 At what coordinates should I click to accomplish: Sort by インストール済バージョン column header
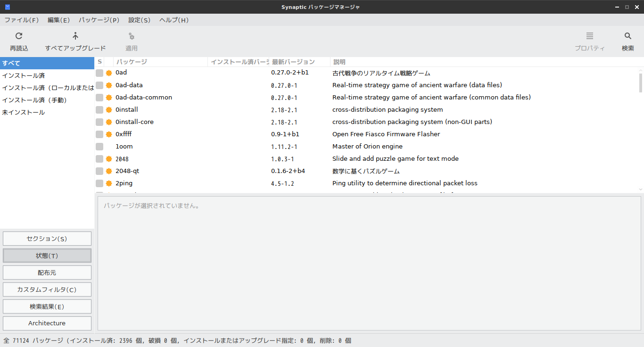point(239,62)
